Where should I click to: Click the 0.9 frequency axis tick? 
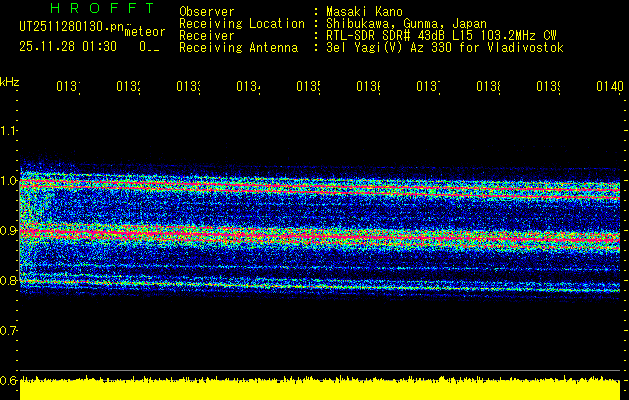point(9,231)
